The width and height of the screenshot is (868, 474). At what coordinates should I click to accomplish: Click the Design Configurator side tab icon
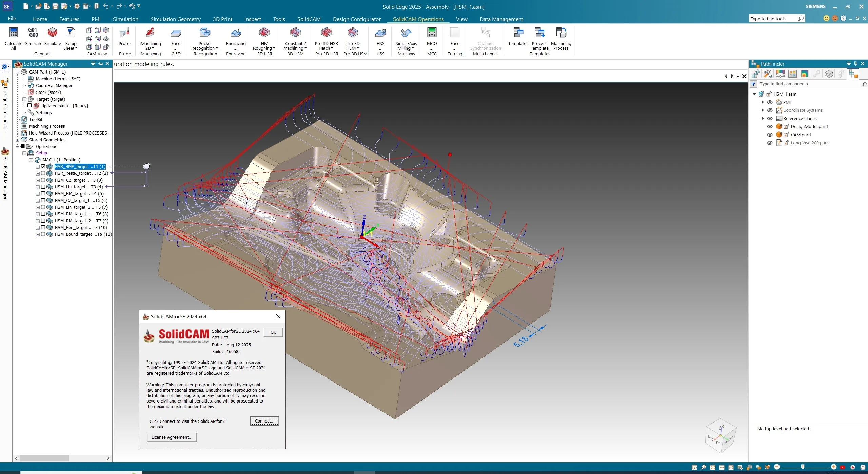pyautogui.click(x=5, y=82)
